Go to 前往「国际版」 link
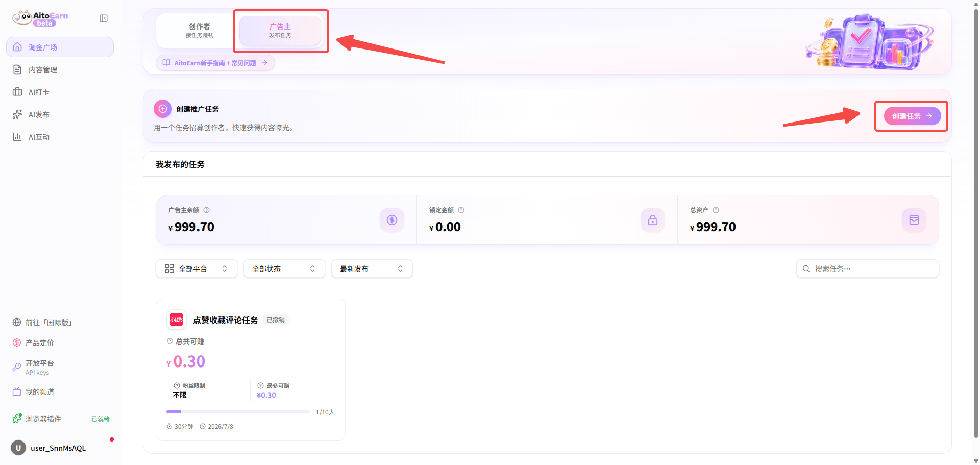This screenshot has height=465, width=980. coord(60,323)
